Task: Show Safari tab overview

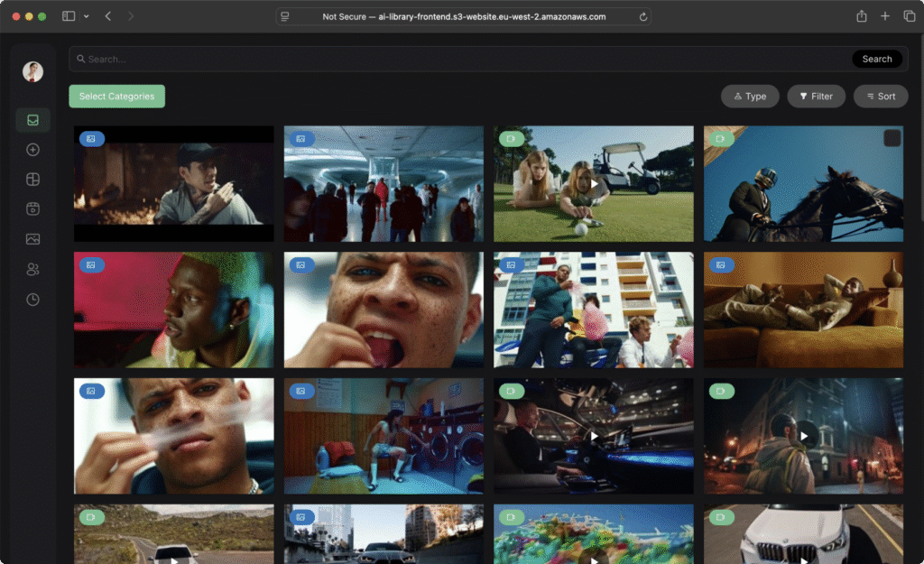Action: point(910,16)
